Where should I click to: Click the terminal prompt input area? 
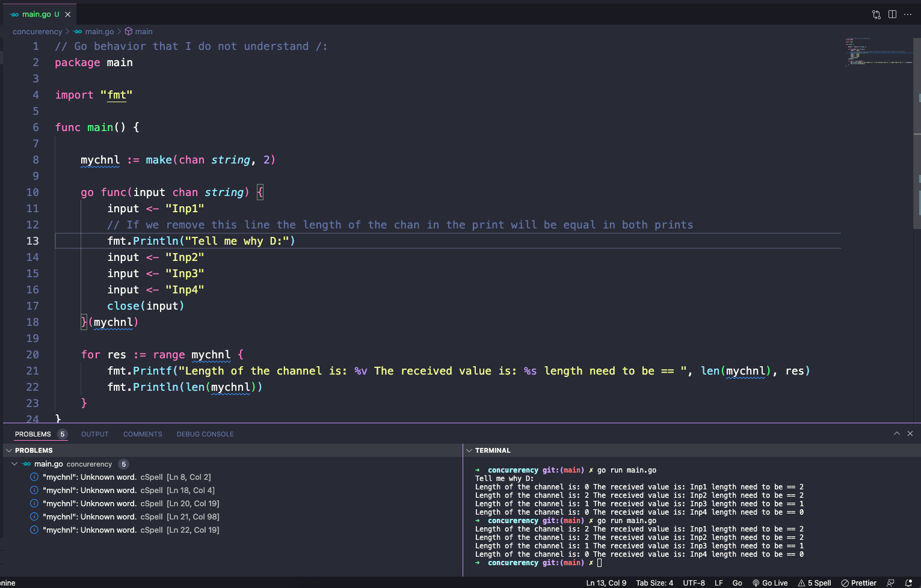point(599,563)
